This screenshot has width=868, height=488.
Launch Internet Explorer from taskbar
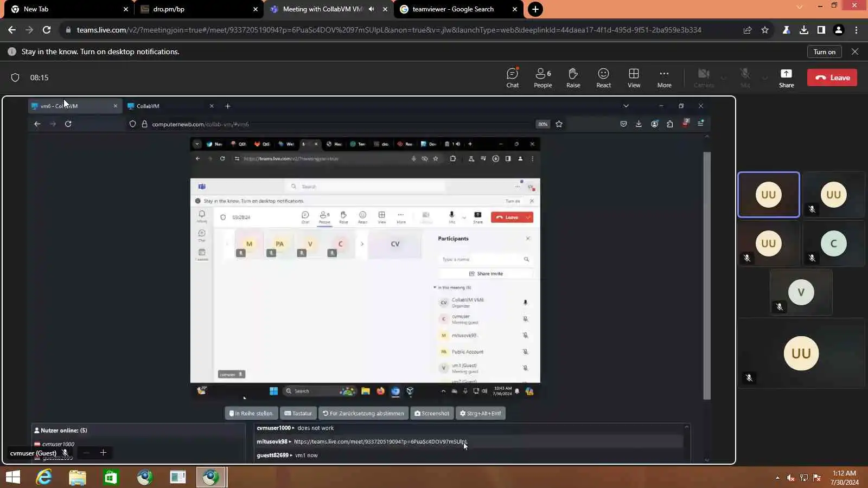44,477
